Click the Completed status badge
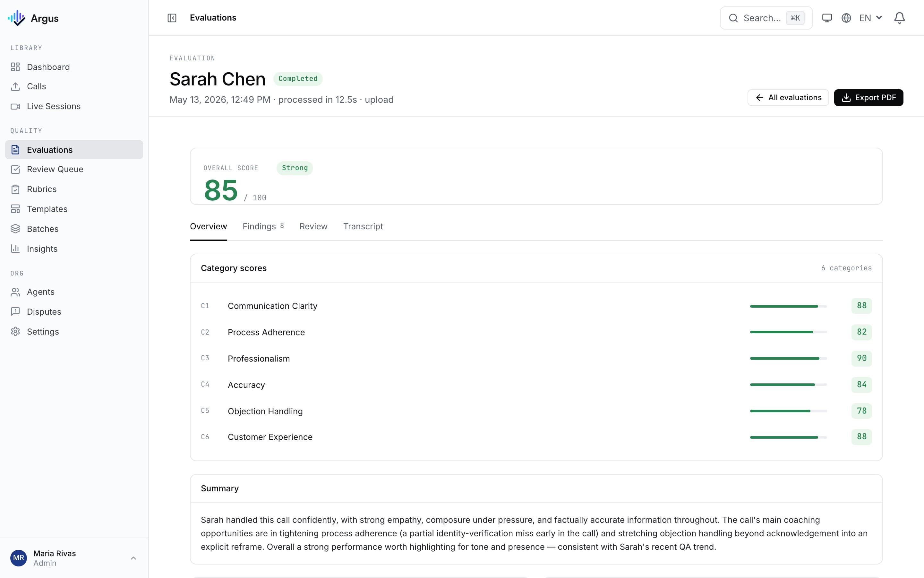This screenshot has height=578, width=924. [298, 79]
